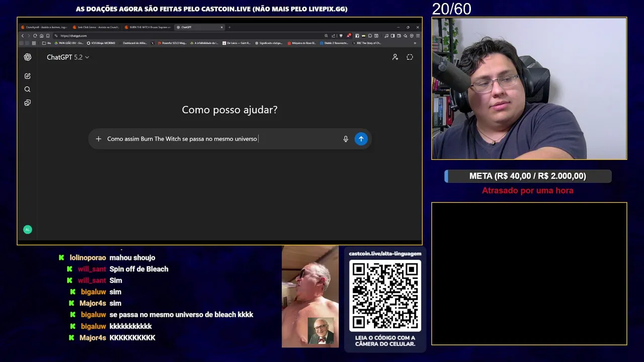The width and height of the screenshot is (644, 362).
Task: Open the ChatGPT 5.2 model selector dropdown
Action: tap(68, 57)
